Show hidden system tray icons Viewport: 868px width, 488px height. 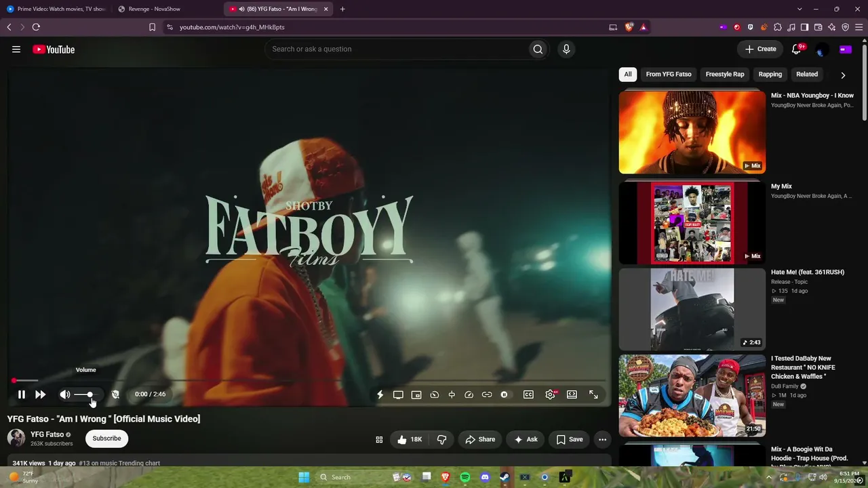769,477
